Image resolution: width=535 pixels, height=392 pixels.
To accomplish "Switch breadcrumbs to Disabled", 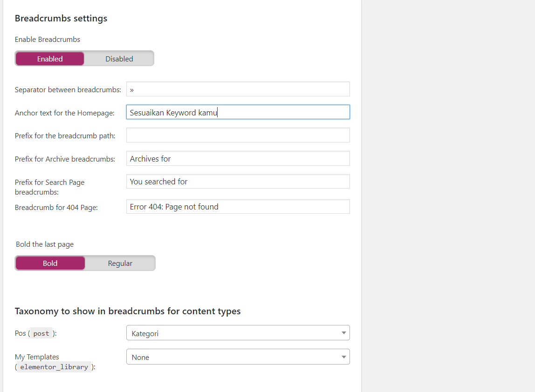I will [119, 59].
